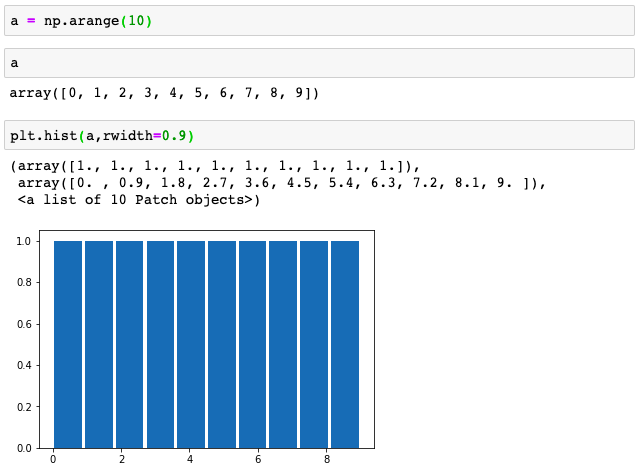Click the code cell containing np.arange(10)
Image resolution: width=642 pixels, height=476 pixels.
(319, 21)
